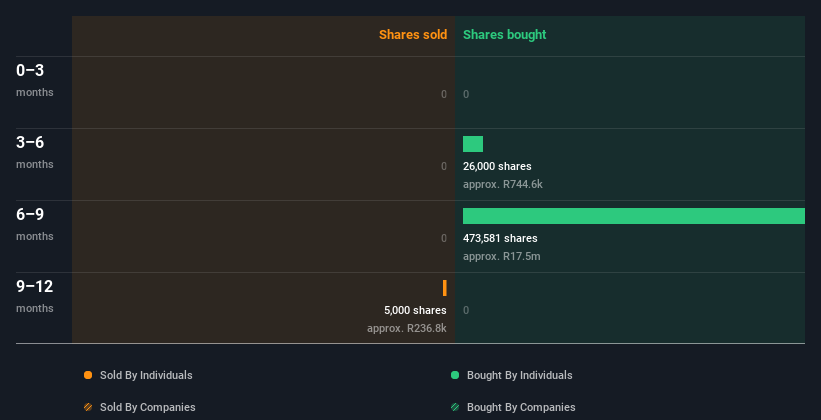Viewport: 821px width, 420px height.
Task: Click the 6–9 months row label
Action: coord(35,224)
